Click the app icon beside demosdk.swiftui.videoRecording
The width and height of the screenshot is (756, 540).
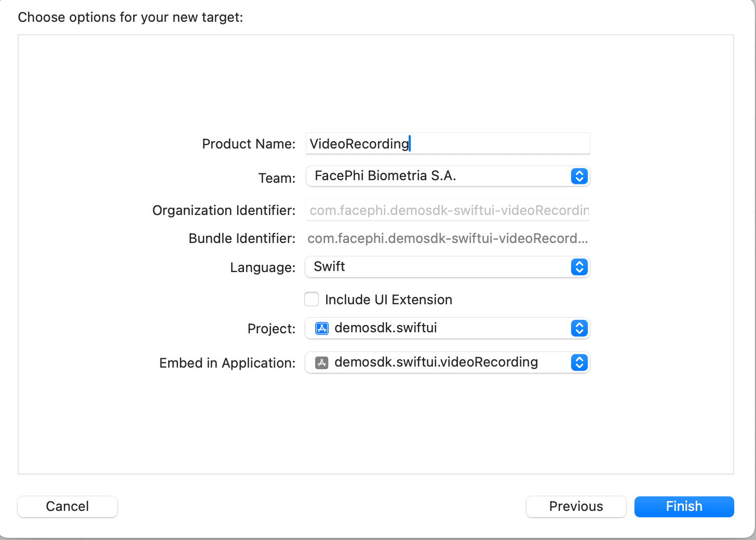tap(322, 362)
